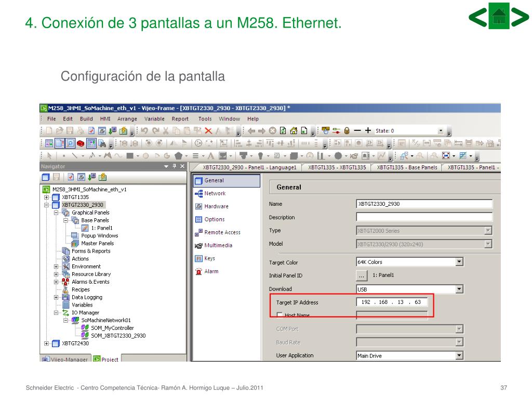Click the Build All lightning icon in toolbar
Screen dimensions: 532x399
123,130
